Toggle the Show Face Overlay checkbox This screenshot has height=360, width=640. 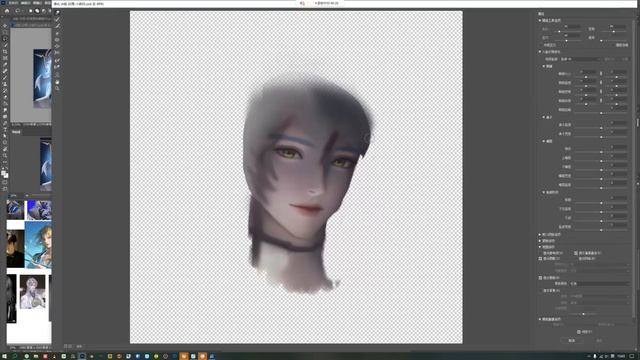[576, 253]
